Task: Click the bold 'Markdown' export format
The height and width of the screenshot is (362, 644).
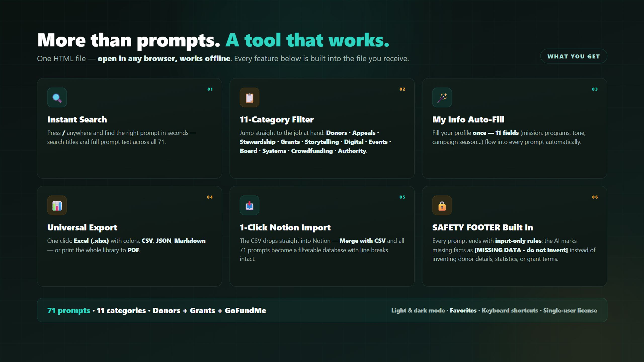Action: 190,241
